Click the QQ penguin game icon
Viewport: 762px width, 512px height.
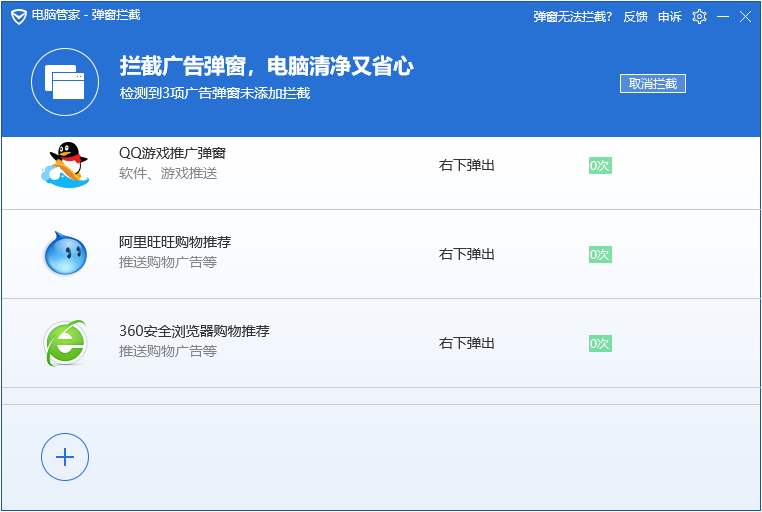(x=65, y=165)
